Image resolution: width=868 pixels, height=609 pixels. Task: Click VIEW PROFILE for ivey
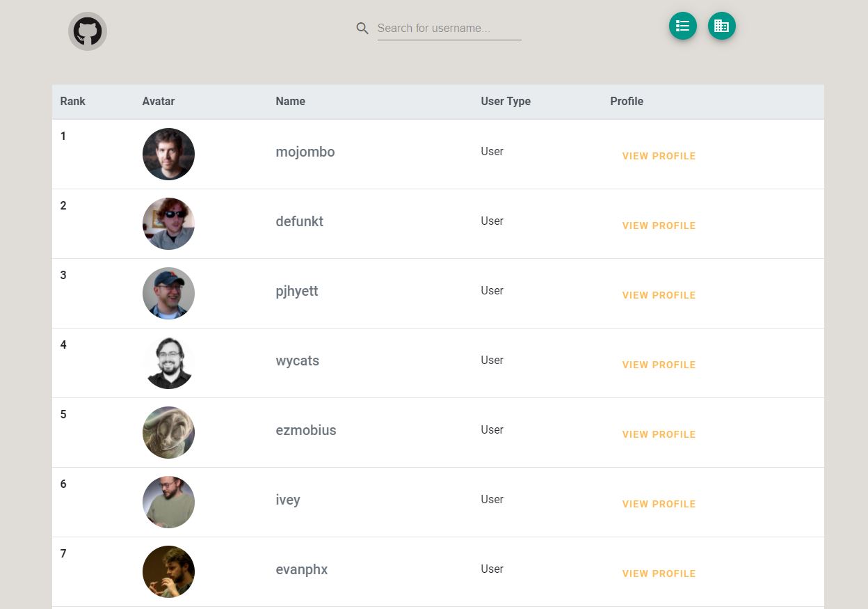click(659, 504)
